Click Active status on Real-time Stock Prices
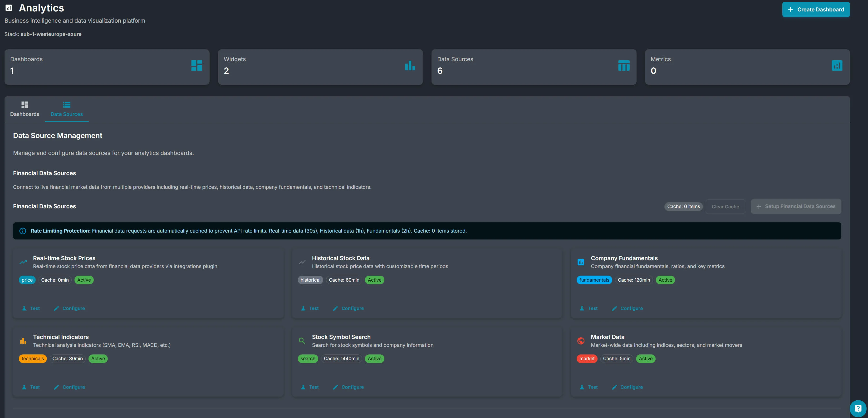The image size is (868, 418). [84, 280]
